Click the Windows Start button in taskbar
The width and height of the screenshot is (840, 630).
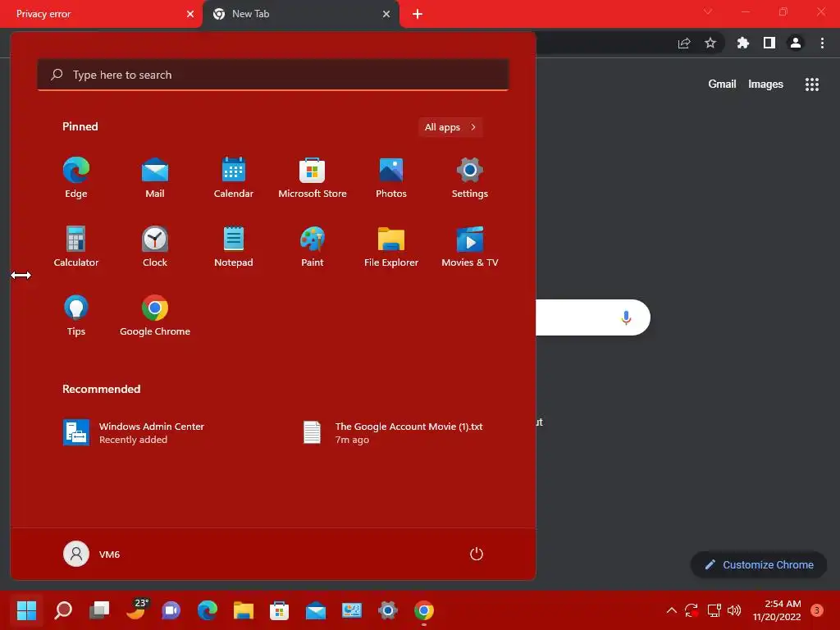pyautogui.click(x=26, y=610)
